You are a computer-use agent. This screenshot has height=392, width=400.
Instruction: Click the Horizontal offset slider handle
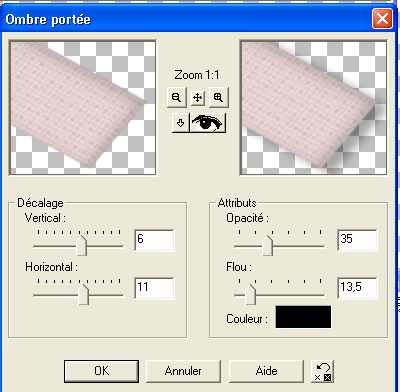[x=84, y=294]
